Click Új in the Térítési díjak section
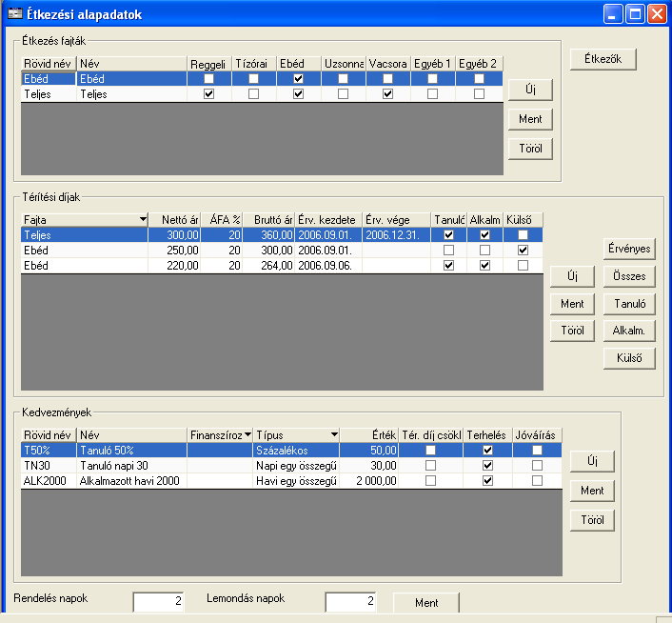Viewport: 672px width, 623px height. (x=572, y=276)
